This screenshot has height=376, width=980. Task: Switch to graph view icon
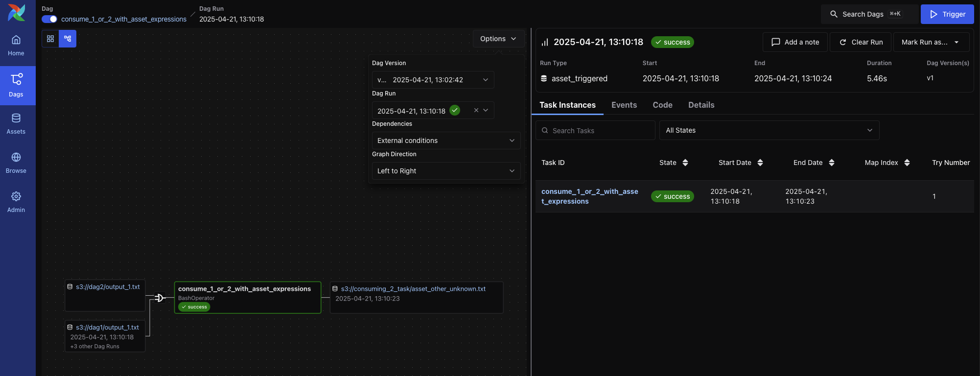(x=68, y=39)
